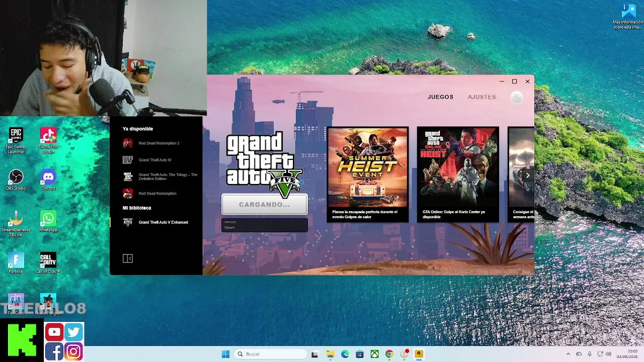Switch to the JUEGOS tab
This screenshot has height=362, width=644.
pos(440,97)
